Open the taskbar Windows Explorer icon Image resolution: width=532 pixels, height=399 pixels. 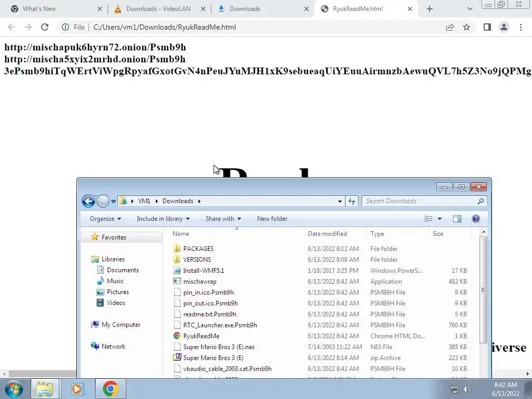(45, 389)
